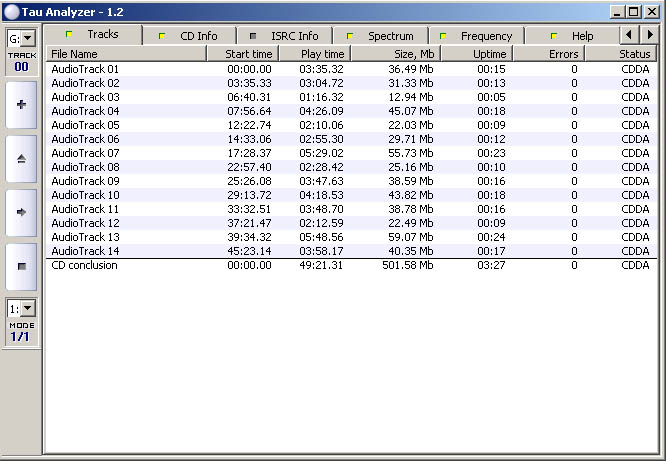Sort by the File Name column header
666x461 pixels.
tap(131, 53)
